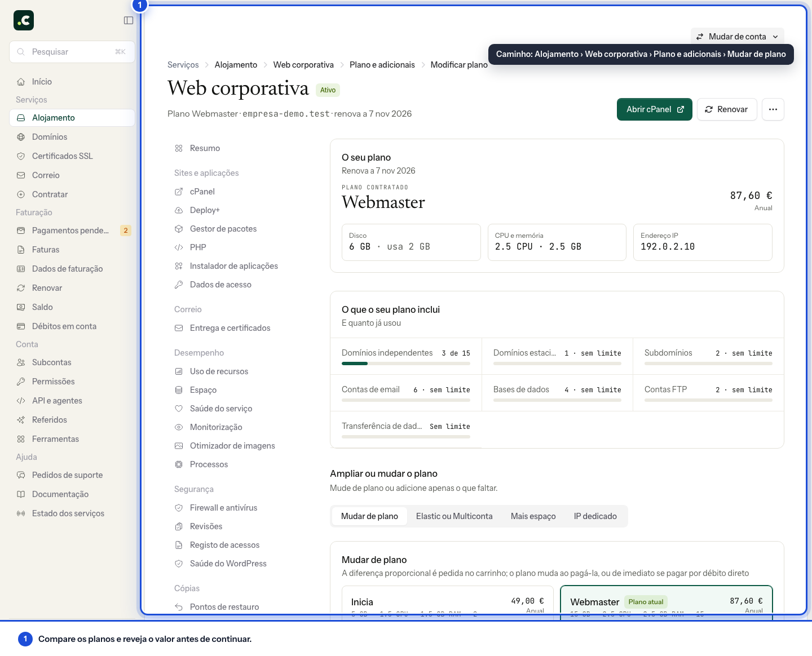Open Pedidos de suporte in the sidebar
812x656 pixels.
click(x=72, y=475)
